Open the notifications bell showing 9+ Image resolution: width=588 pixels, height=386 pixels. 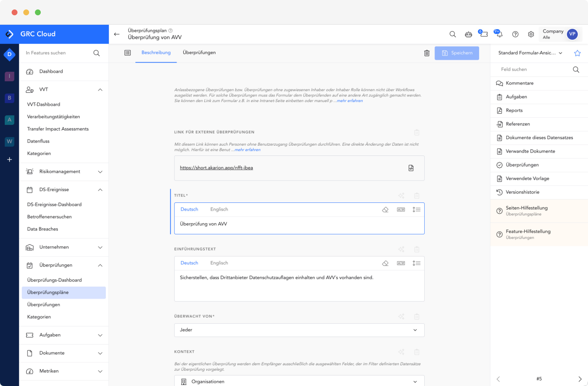coord(499,34)
